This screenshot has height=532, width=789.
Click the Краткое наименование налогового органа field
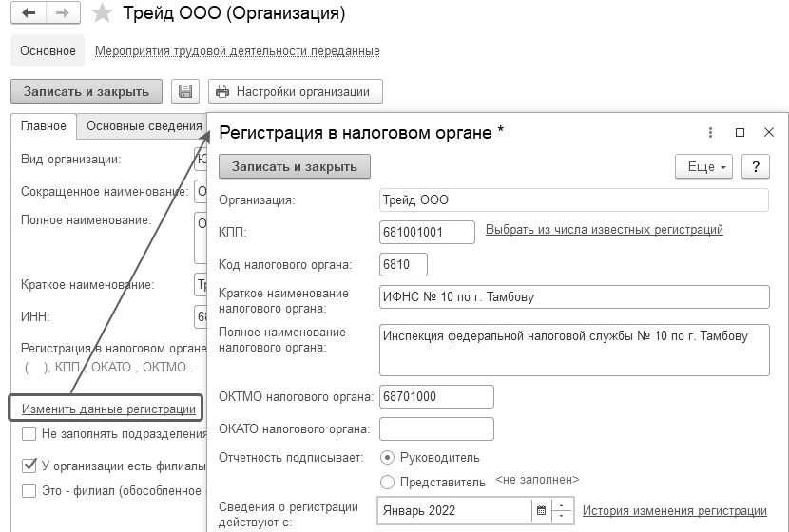[574, 296]
